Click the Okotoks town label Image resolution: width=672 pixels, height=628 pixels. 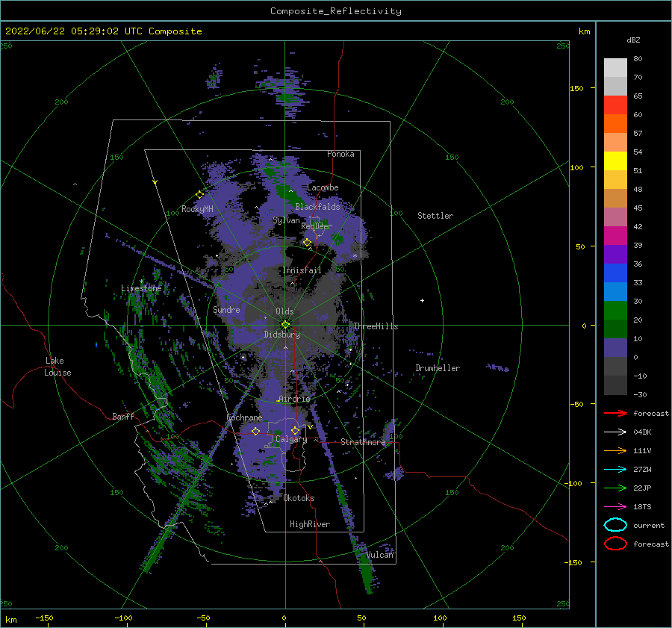pyautogui.click(x=299, y=498)
